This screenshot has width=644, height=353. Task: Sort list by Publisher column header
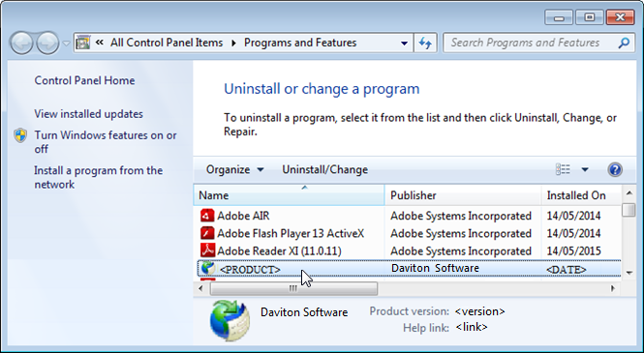tap(463, 195)
